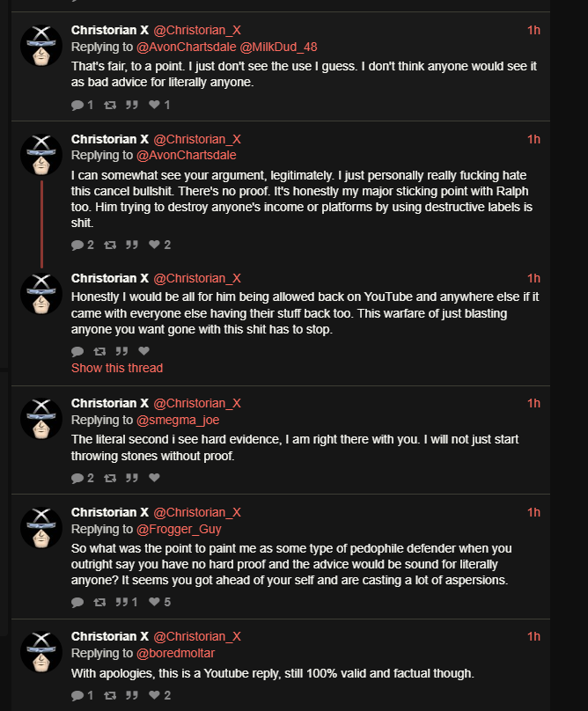Expand thread via 'Show this thread'
The image size is (588, 711).
117,368
